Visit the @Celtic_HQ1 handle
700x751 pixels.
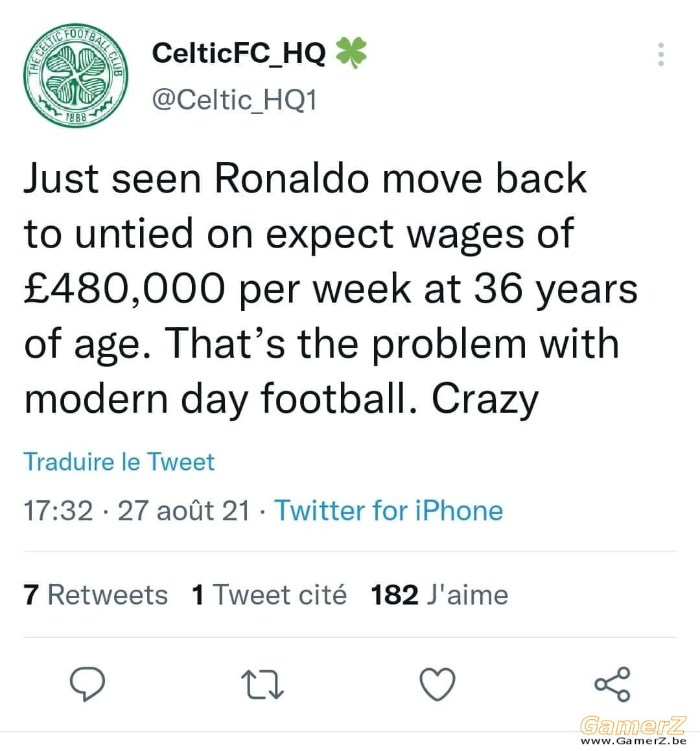click(234, 100)
